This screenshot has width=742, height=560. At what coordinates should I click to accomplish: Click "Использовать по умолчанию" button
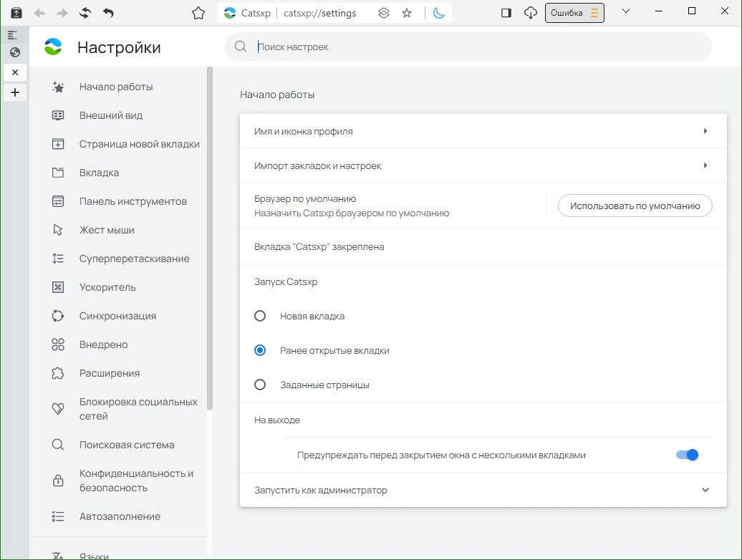[635, 206]
